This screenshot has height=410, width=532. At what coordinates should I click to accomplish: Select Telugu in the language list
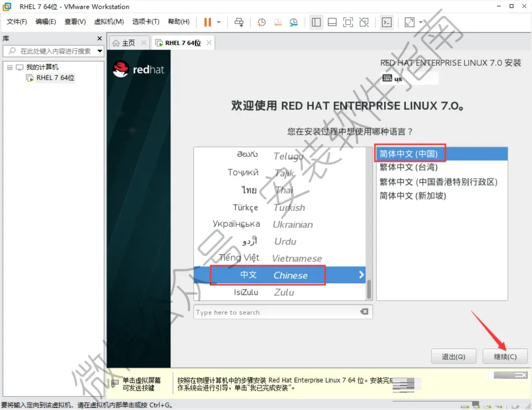[x=280, y=156]
